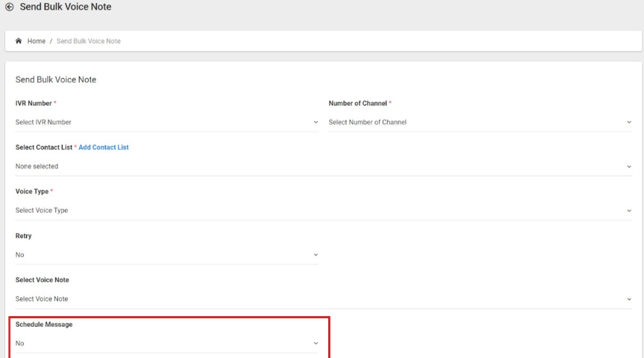Image resolution: width=644 pixels, height=358 pixels.
Task: Open the contact list 'None selected' dropdown
Action: click(323, 167)
